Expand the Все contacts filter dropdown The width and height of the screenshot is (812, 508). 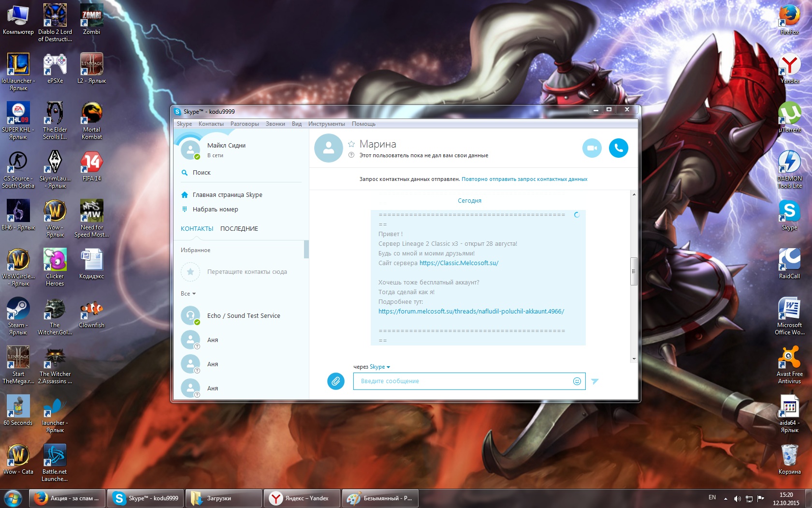pyautogui.click(x=188, y=294)
